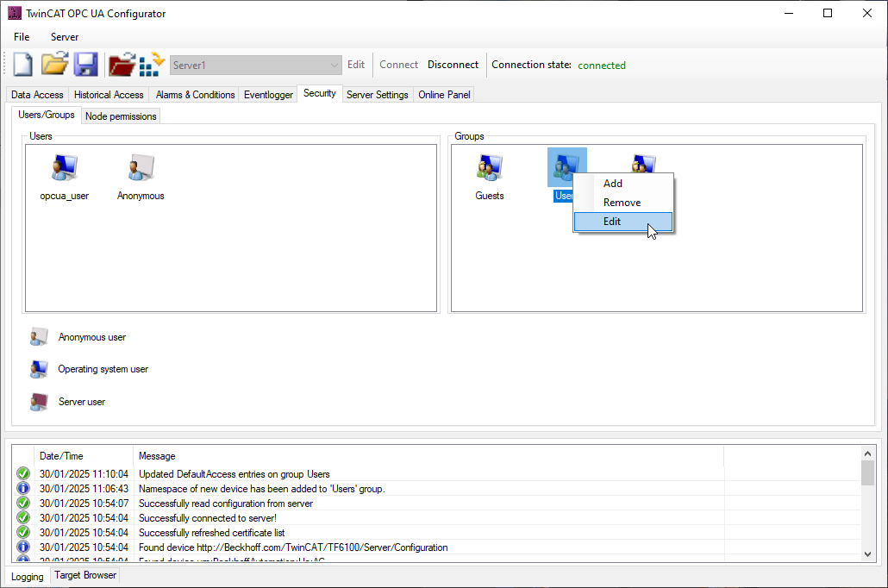Switch to the Node permissions tab
The height and width of the screenshot is (588, 888).
pos(121,116)
